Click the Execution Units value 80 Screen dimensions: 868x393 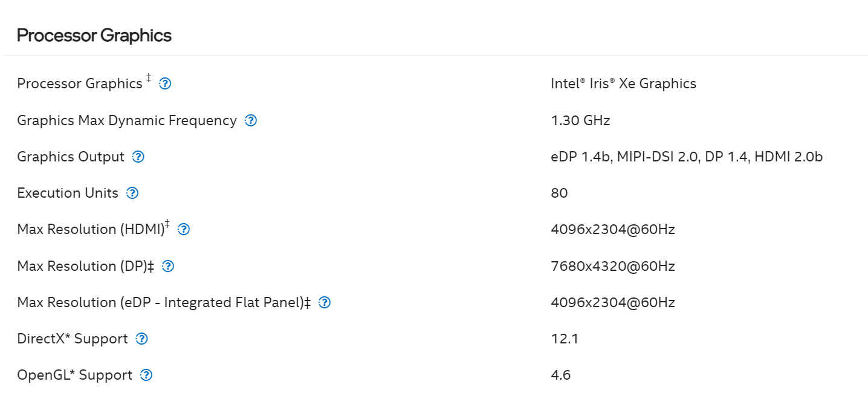[x=559, y=193]
